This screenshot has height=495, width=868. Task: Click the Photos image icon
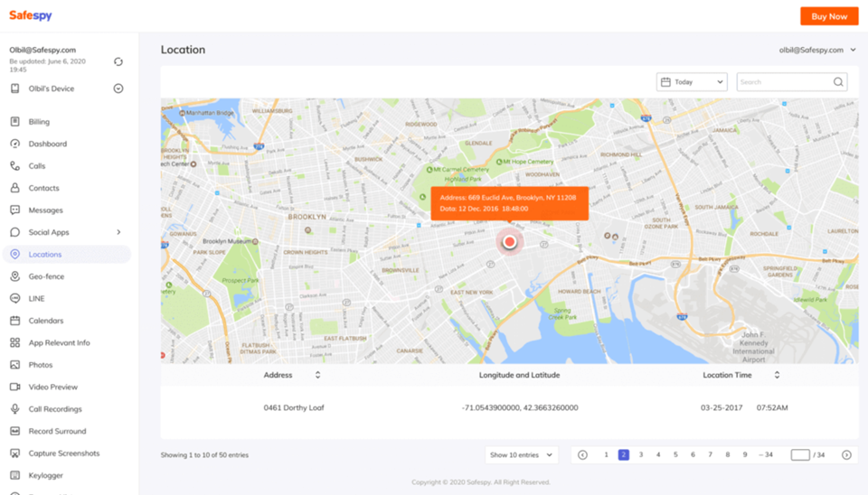point(15,365)
